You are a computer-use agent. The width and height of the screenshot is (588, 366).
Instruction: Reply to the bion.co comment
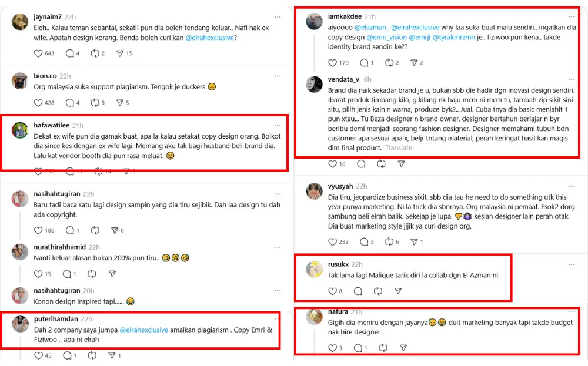[69, 103]
